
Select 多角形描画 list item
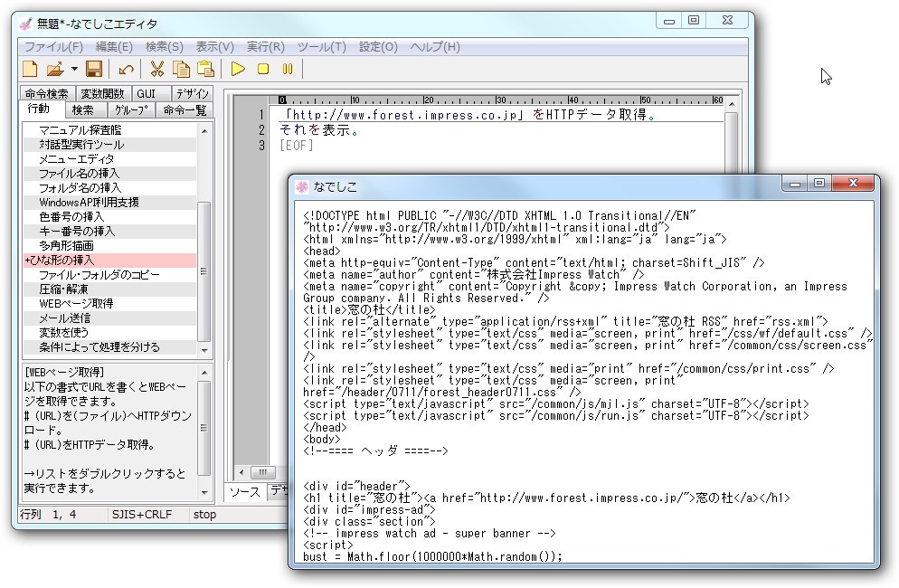[109, 245]
